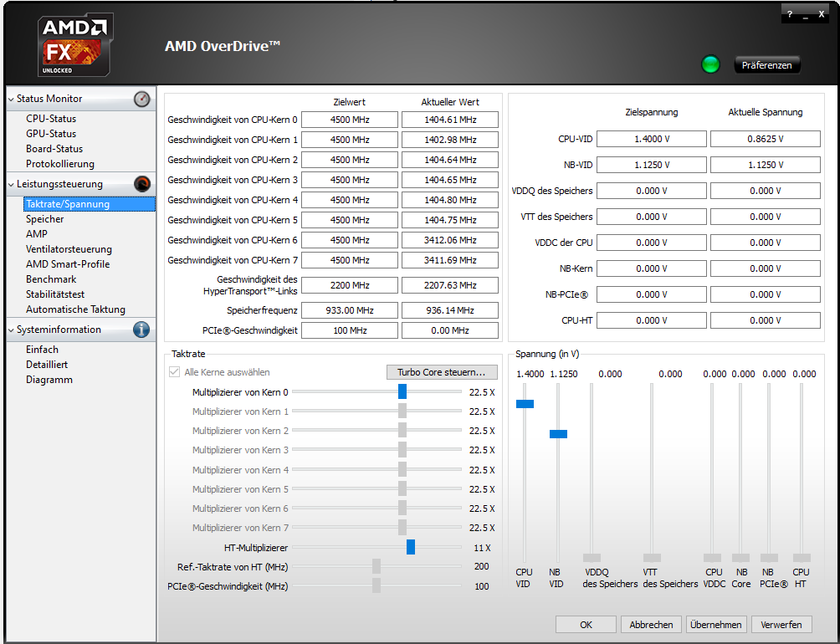Click the Übernehmen button
Screen dimensions: 840x644
(715, 625)
